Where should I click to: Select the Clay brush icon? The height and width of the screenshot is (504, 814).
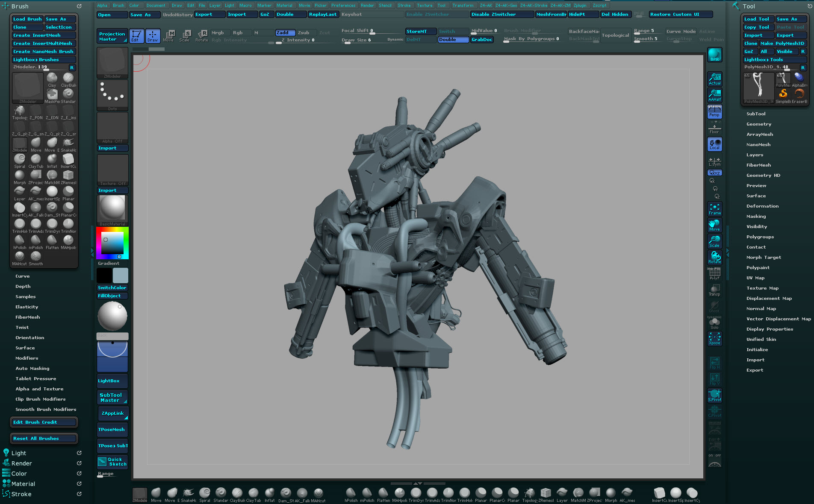(52, 79)
